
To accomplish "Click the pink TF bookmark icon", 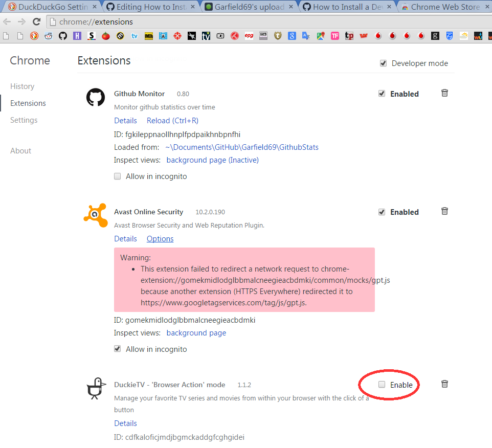I will tap(335, 36).
